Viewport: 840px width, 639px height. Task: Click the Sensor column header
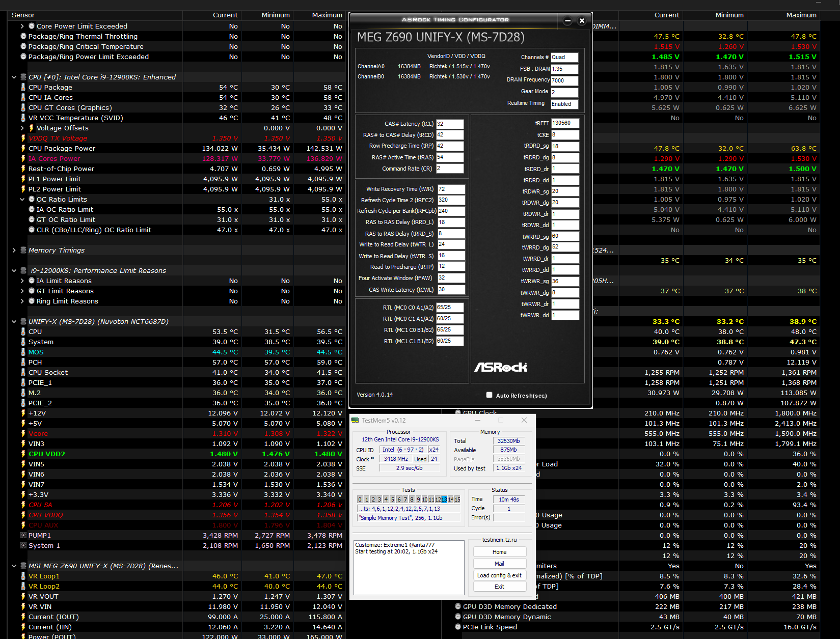(x=23, y=15)
